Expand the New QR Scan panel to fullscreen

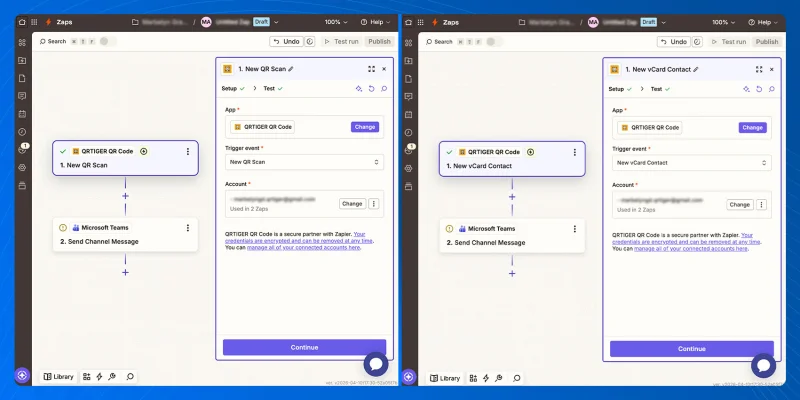371,69
